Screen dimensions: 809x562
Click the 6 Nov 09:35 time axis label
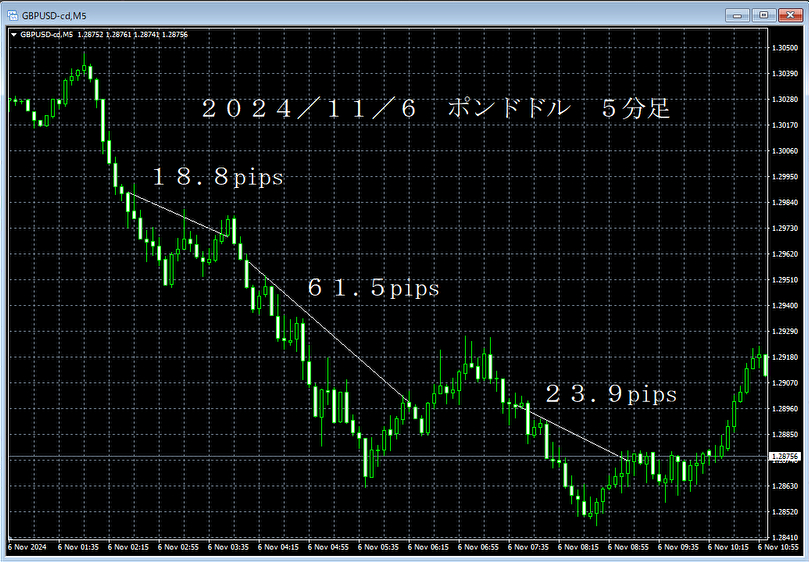pyautogui.click(x=678, y=547)
